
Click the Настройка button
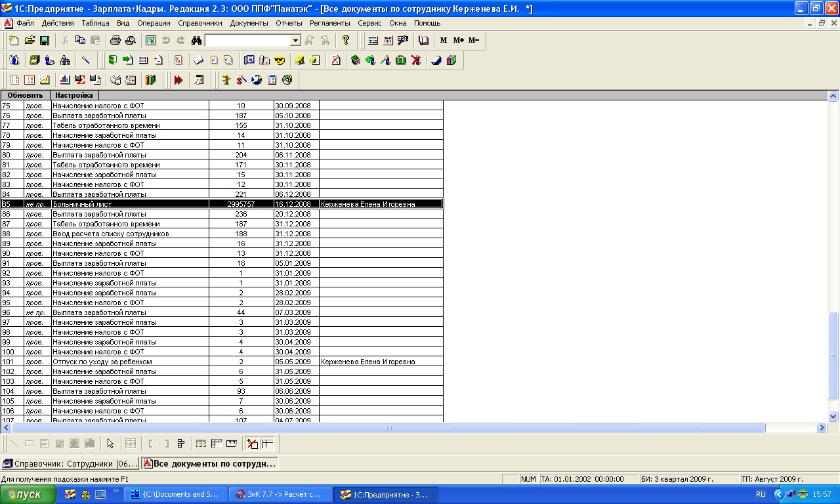74,95
